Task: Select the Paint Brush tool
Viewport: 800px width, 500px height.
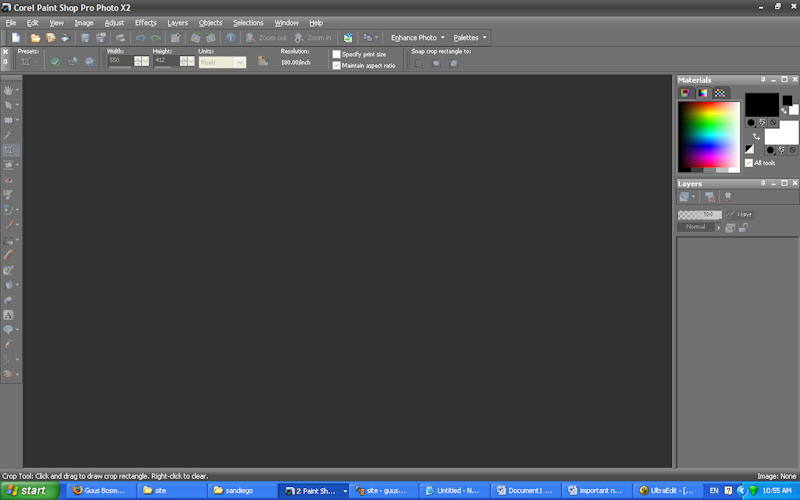Action: pyautogui.click(x=8, y=225)
